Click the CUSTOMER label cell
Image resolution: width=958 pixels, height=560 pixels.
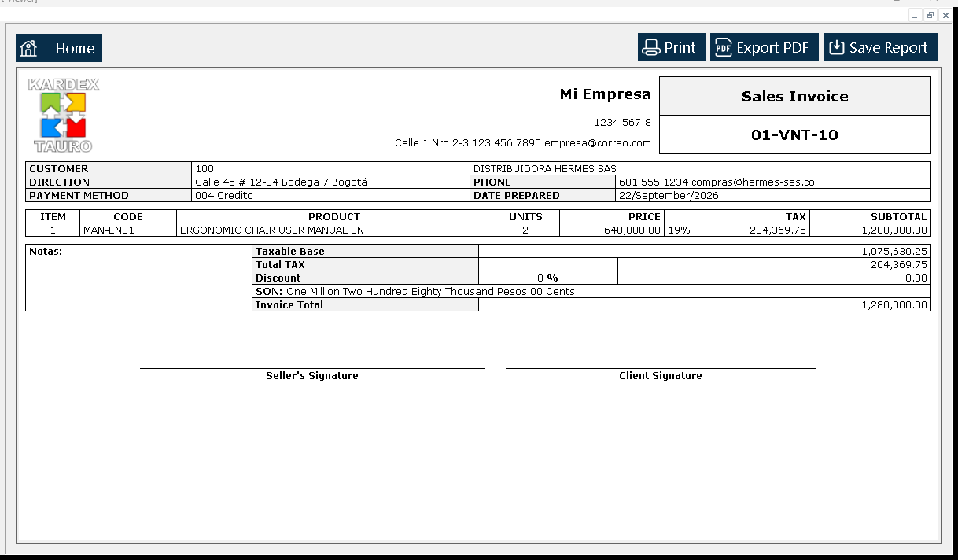coord(109,168)
